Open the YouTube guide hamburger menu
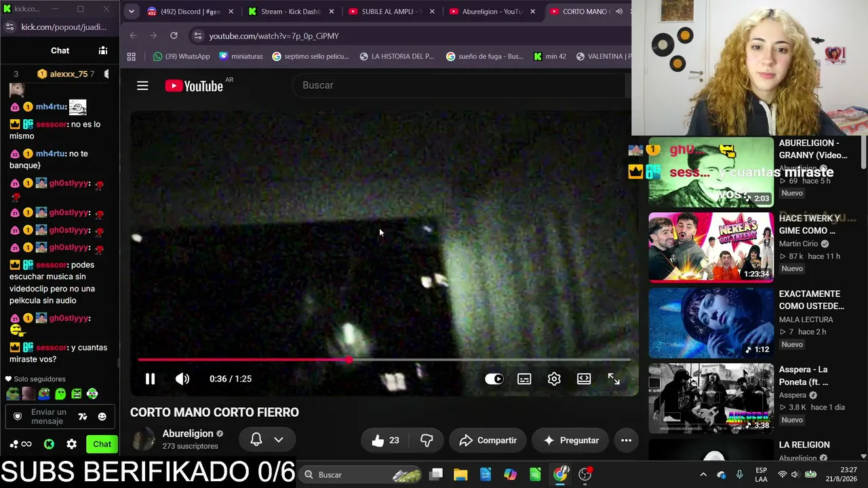This screenshot has height=488, width=868. pyautogui.click(x=142, y=85)
